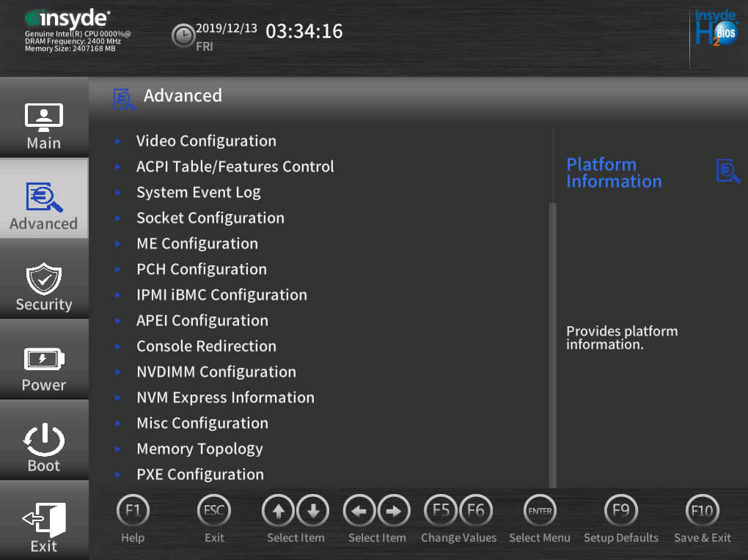Open System Event Log submenu
The height and width of the screenshot is (560, 748).
199,192
